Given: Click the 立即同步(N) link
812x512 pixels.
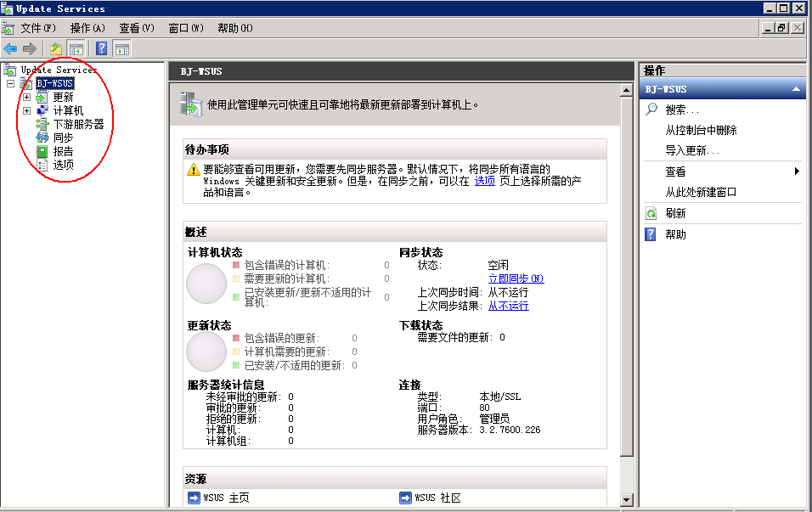Looking at the screenshot, I should click(516, 279).
